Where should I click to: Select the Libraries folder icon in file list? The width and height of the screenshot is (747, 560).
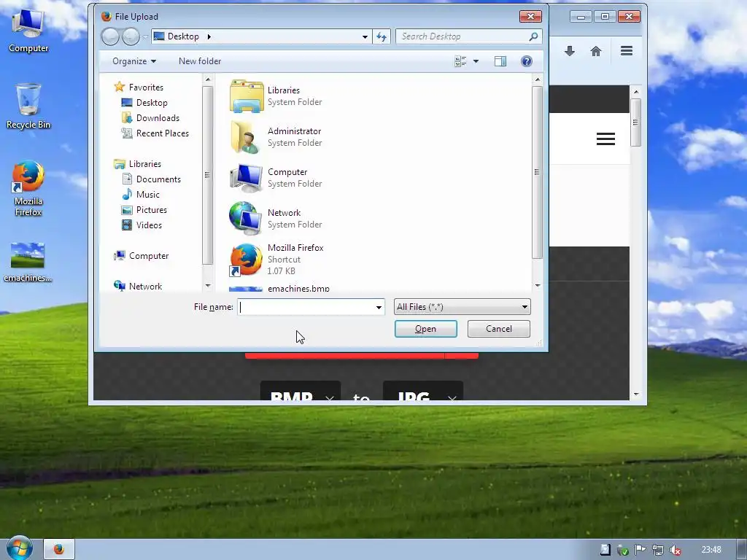pyautogui.click(x=247, y=96)
